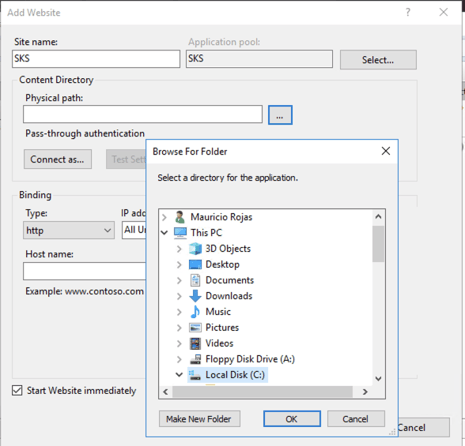
Task: Click the Physical path input field
Action: (143, 114)
